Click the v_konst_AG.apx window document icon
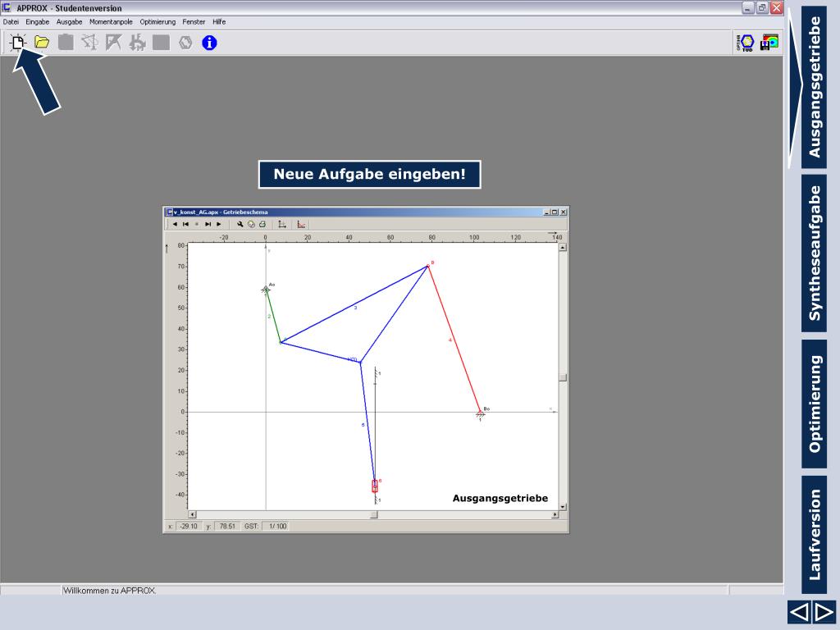 click(169, 212)
